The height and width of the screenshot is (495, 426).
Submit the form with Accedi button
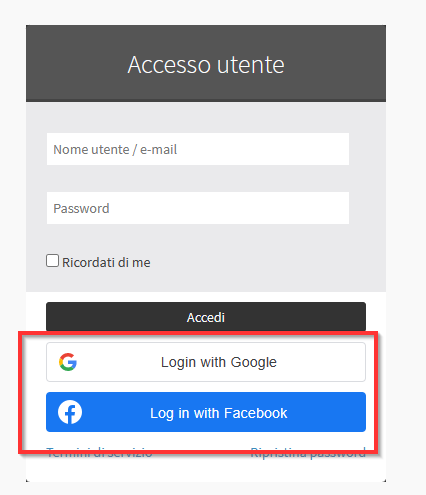coord(206,317)
